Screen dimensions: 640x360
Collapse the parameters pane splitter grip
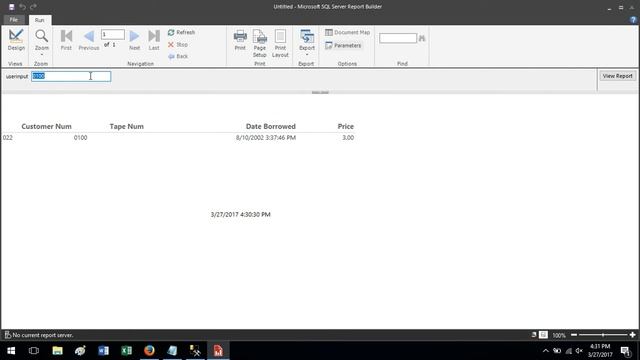(320, 93)
